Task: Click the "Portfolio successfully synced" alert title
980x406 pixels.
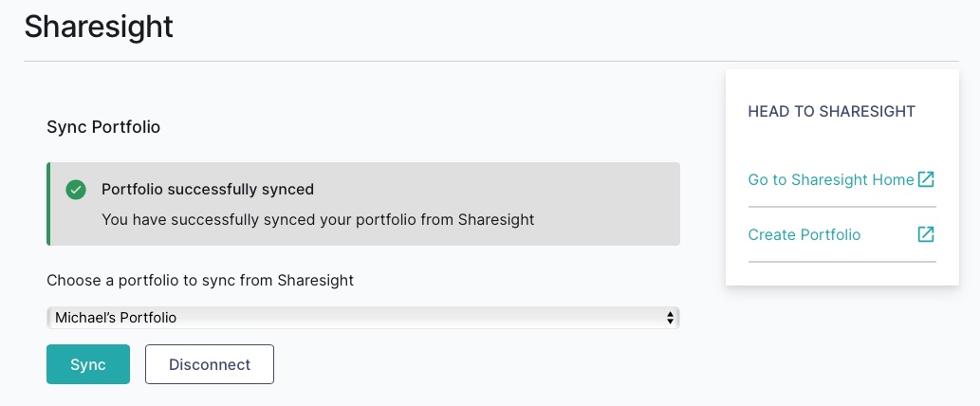Action: [x=207, y=189]
